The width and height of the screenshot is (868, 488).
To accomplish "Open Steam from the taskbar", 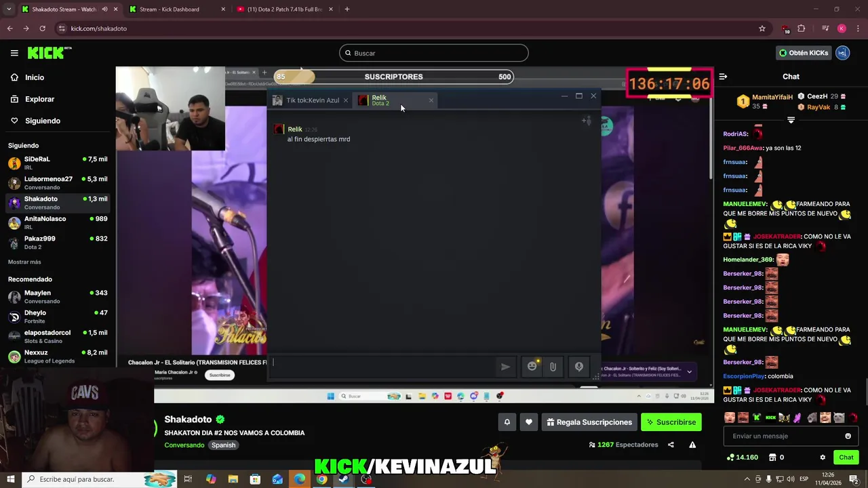I will click(344, 479).
